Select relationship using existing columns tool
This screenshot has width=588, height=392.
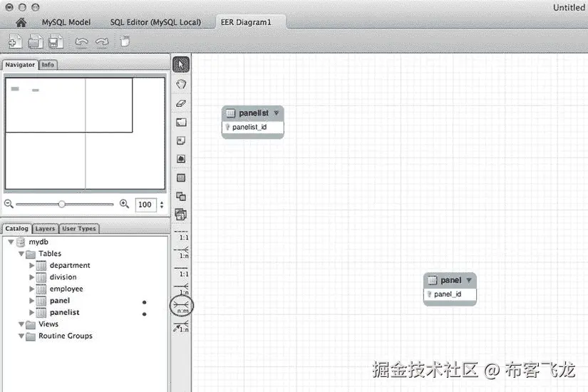(181, 326)
